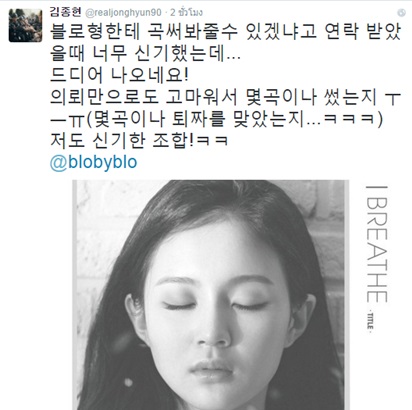Expand the attached black-and-white album photo

point(211,295)
